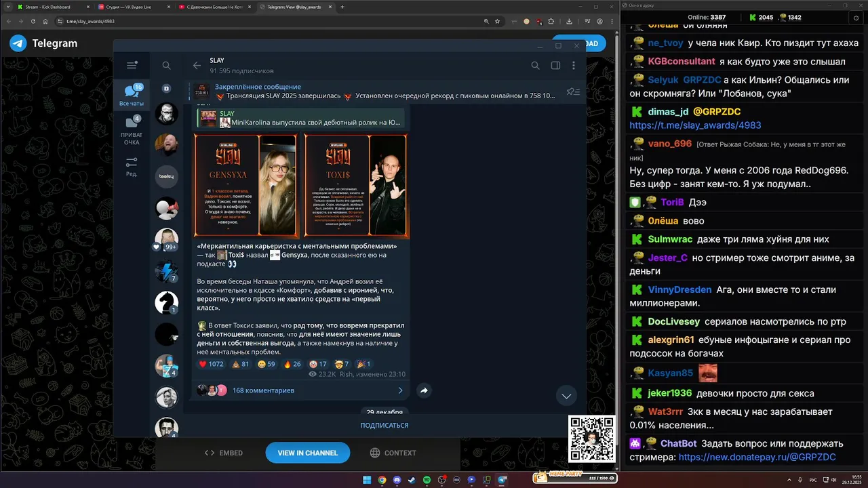The width and height of the screenshot is (868, 488).
Task: Open Chrome from the taskbar
Action: 382,480
